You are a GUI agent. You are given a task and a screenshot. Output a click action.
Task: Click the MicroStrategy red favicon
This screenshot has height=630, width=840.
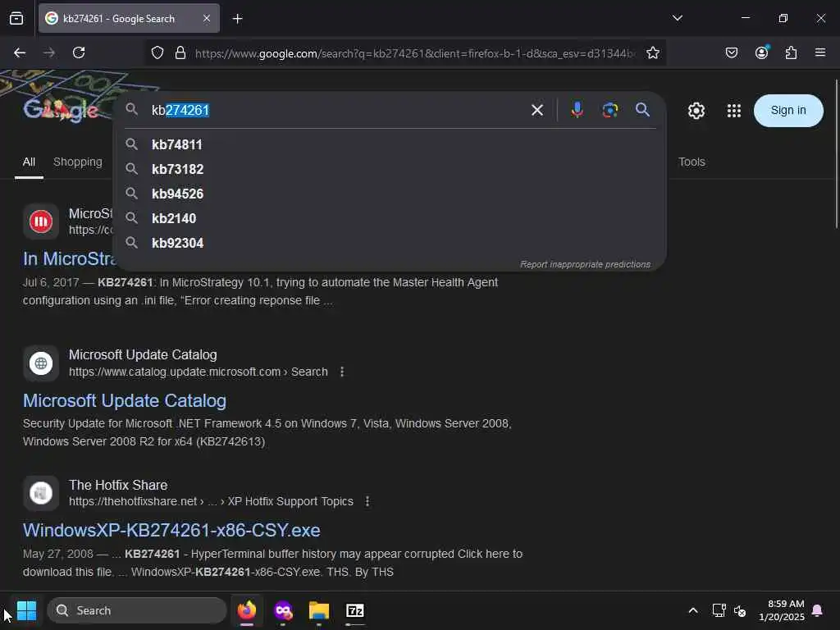click(41, 221)
